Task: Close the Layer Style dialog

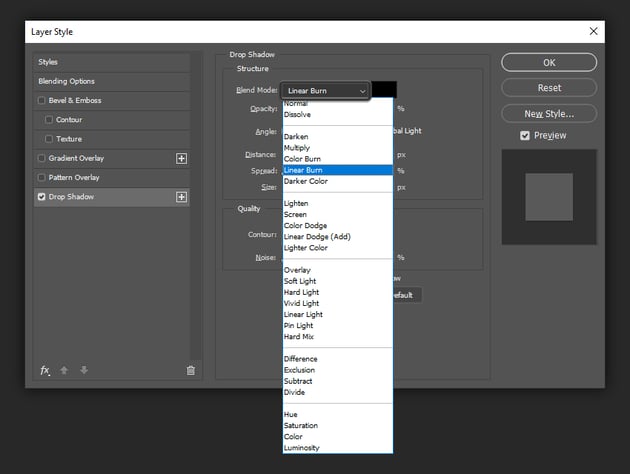Action: (593, 31)
